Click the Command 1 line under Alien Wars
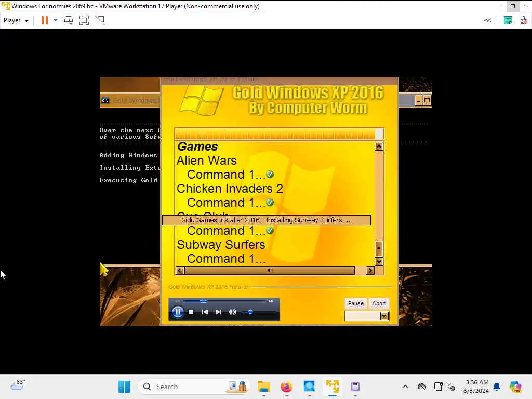The height and width of the screenshot is (399, 532). (x=226, y=175)
